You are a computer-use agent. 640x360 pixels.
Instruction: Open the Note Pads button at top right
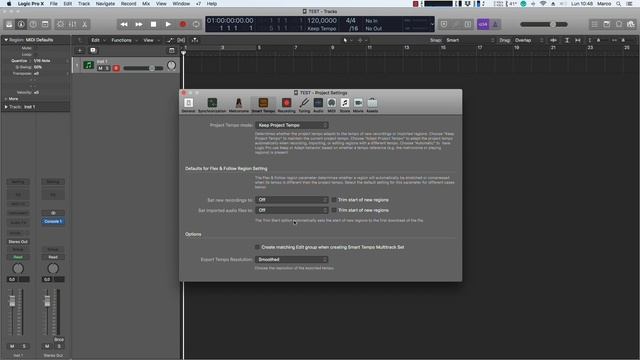(607, 24)
